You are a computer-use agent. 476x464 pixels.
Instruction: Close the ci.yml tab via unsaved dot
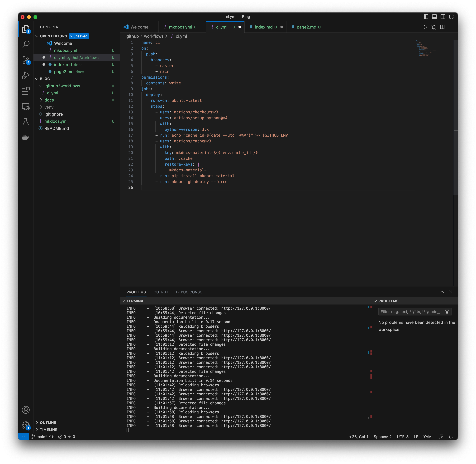[240, 27]
